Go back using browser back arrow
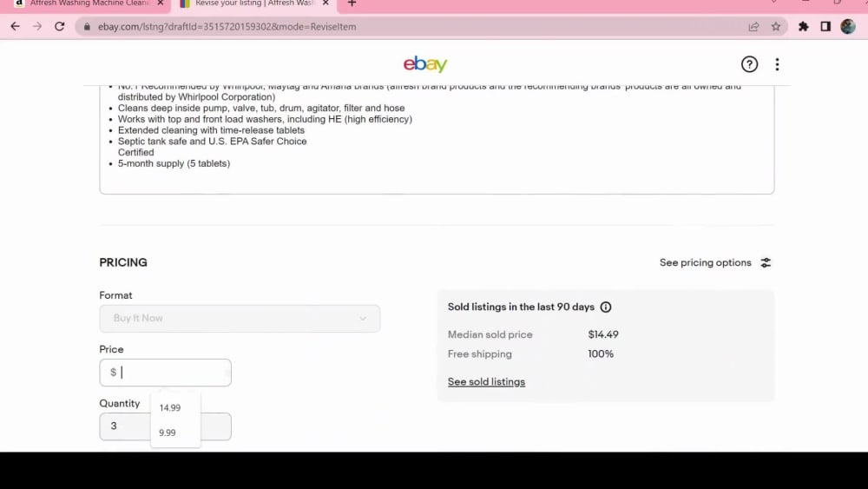Image resolution: width=868 pixels, height=489 pixels. tap(15, 26)
